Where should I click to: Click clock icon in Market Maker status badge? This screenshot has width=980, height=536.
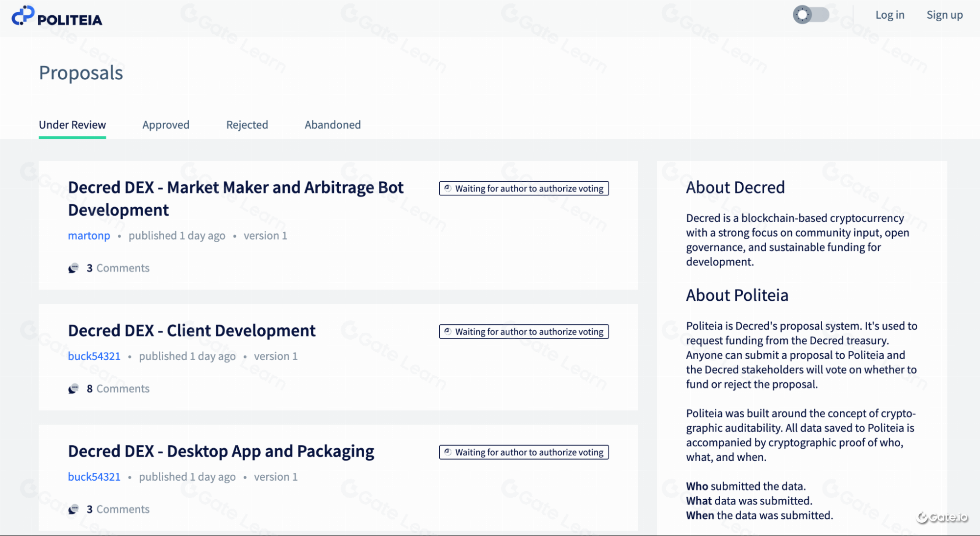[448, 188]
